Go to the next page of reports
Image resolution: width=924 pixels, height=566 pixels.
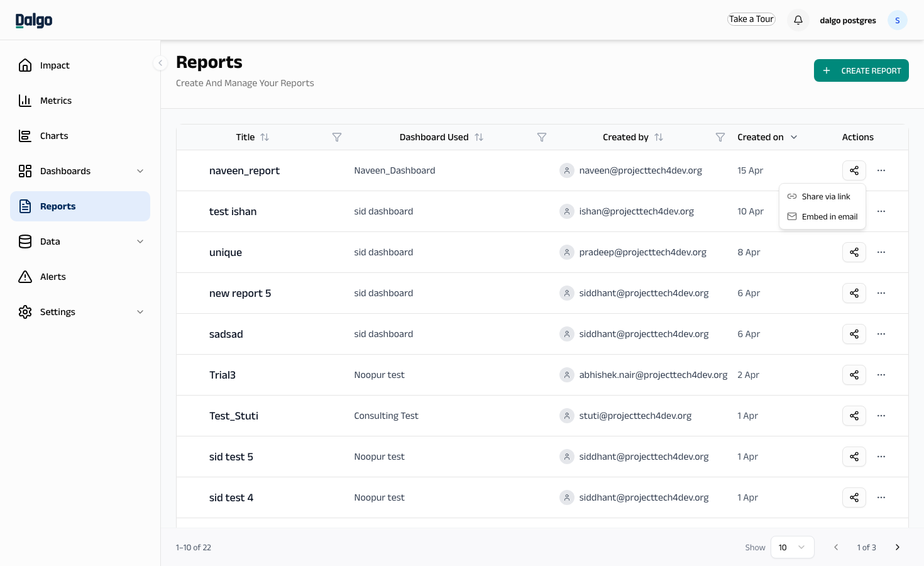(898, 547)
